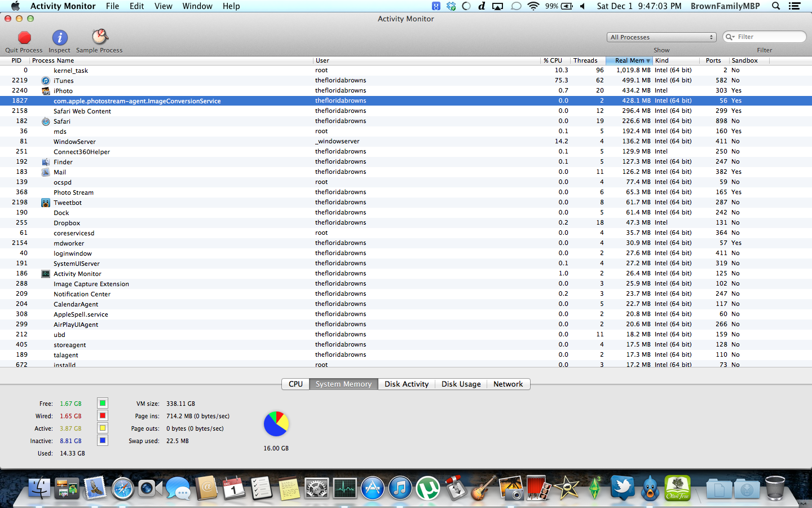Open Photo Booth from the Dock
812x508 pixels.
(x=539, y=488)
